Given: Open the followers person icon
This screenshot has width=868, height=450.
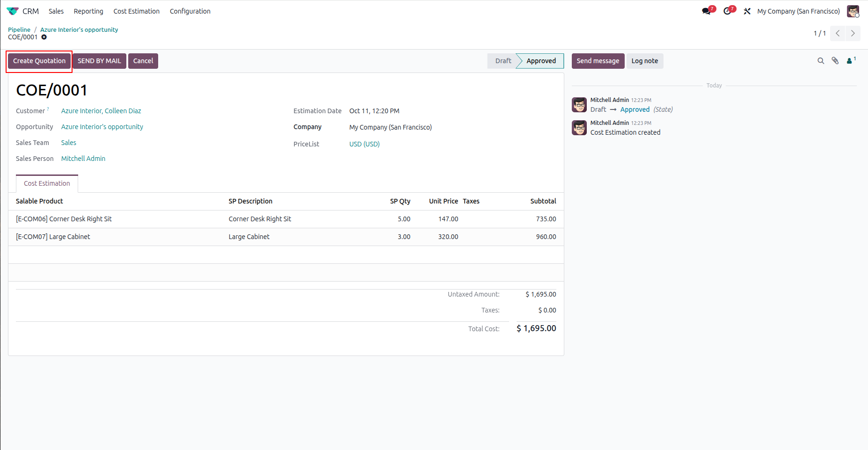Looking at the screenshot, I should click(851, 61).
